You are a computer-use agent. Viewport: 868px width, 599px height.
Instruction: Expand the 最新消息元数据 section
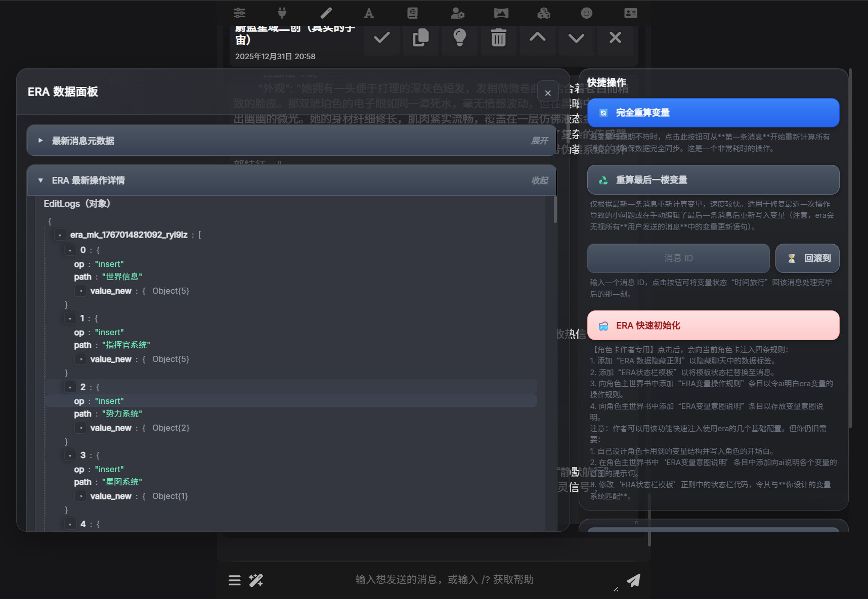point(292,141)
